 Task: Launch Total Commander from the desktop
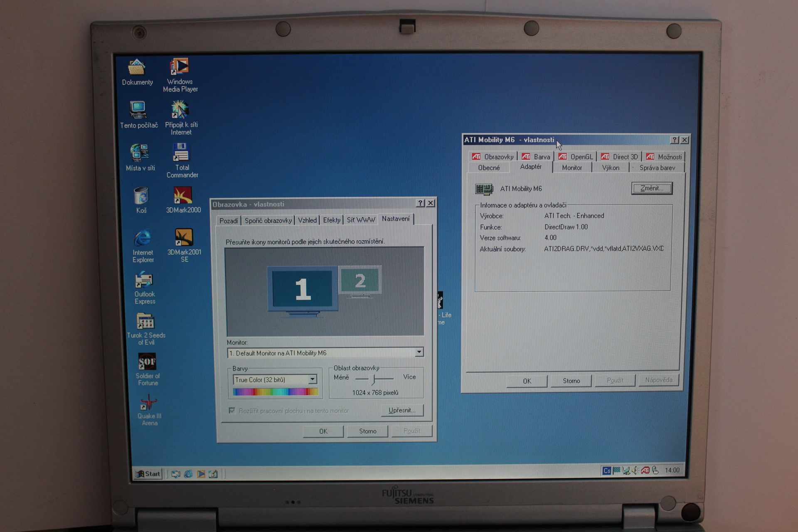coord(182,160)
